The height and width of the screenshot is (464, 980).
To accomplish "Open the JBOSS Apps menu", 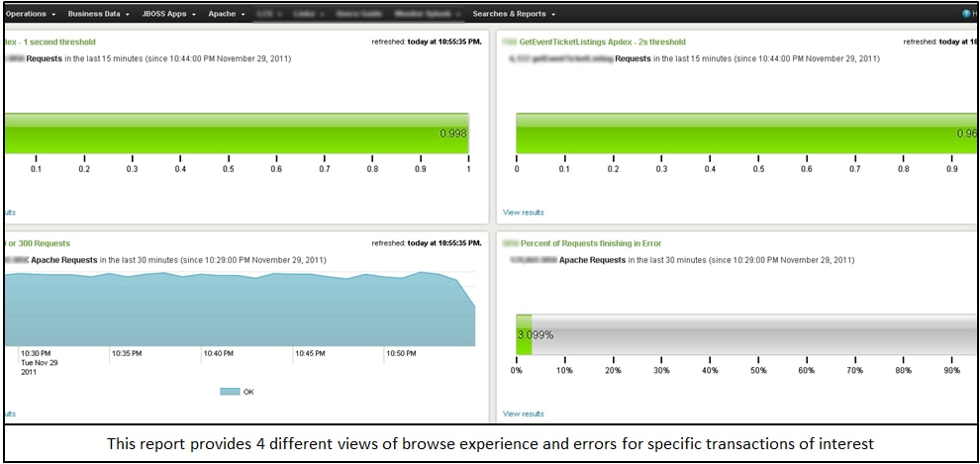I will click(168, 14).
